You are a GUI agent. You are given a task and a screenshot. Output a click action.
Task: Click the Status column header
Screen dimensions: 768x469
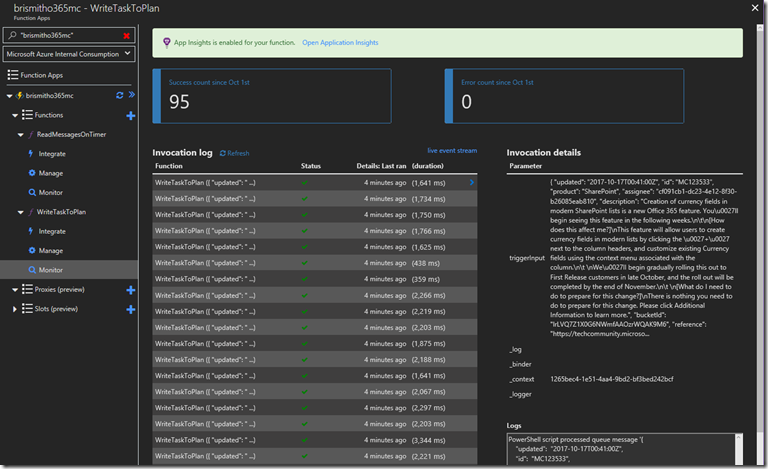click(311, 166)
